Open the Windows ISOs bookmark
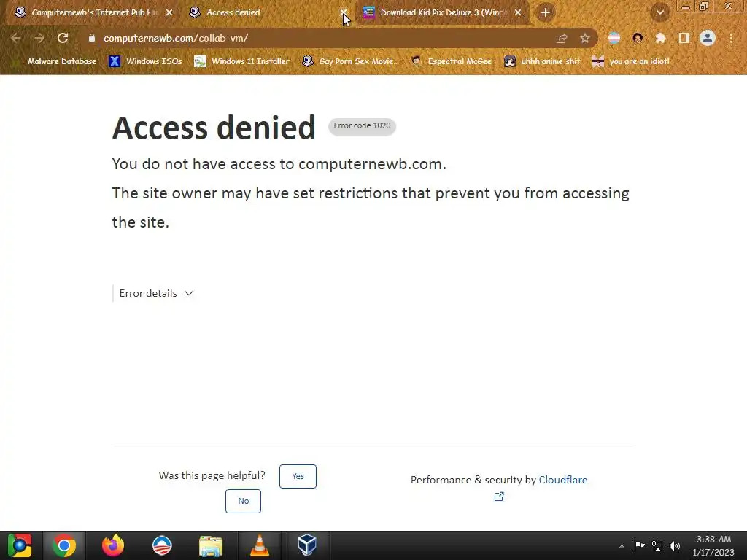This screenshot has width=747, height=560. click(x=145, y=61)
